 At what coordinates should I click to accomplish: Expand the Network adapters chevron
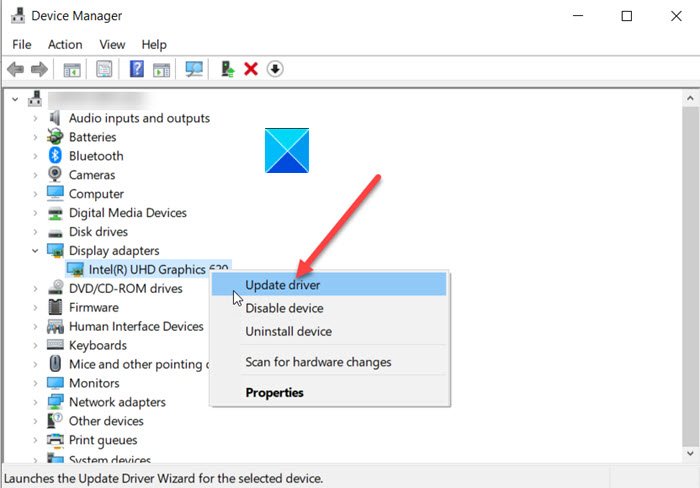35,402
